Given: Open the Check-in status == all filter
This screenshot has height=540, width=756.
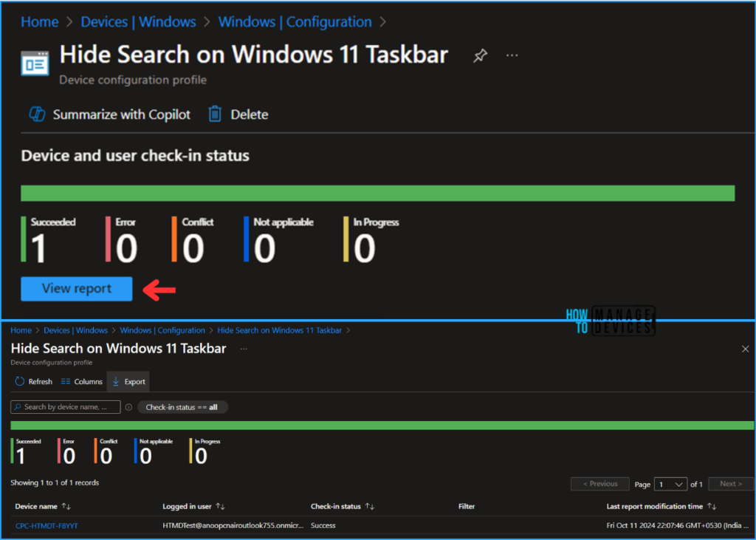Looking at the screenshot, I should [182, 407].
